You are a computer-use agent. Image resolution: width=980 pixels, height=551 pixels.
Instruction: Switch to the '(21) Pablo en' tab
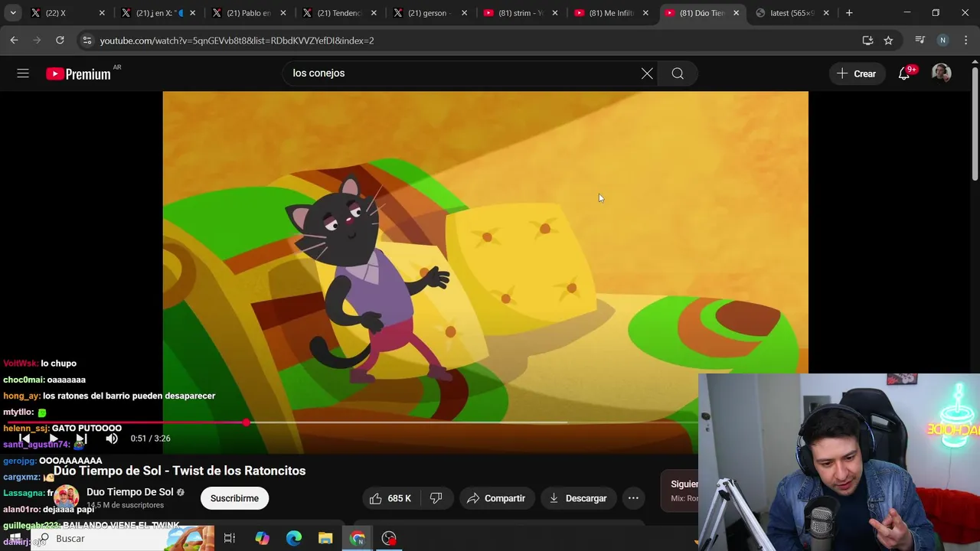[250, 13]
